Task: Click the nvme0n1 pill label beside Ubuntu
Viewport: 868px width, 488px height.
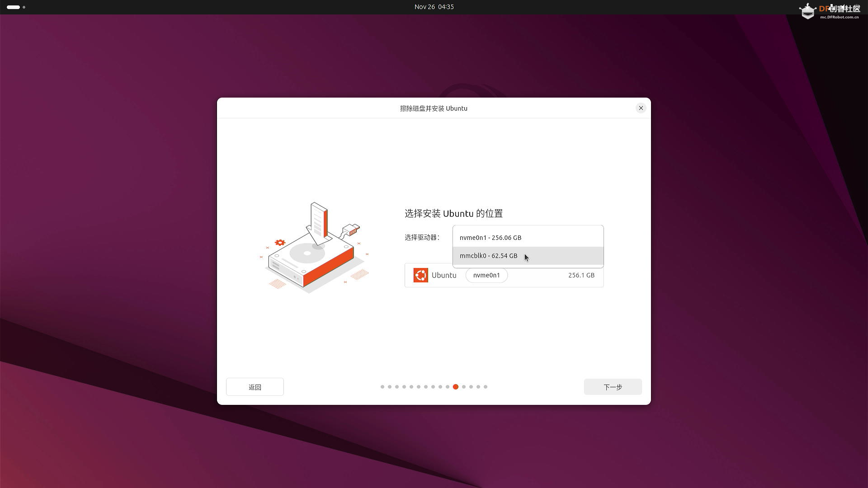Action: click(x=486, y=275)
